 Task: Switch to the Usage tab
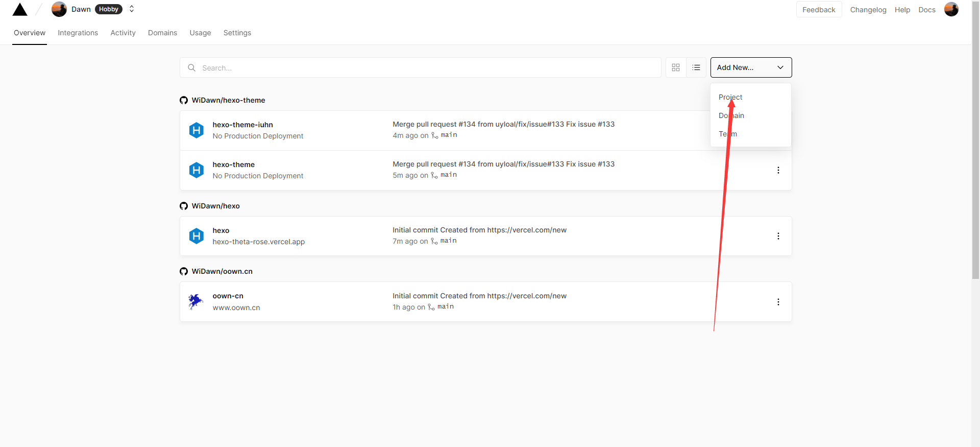pos(200,33)
